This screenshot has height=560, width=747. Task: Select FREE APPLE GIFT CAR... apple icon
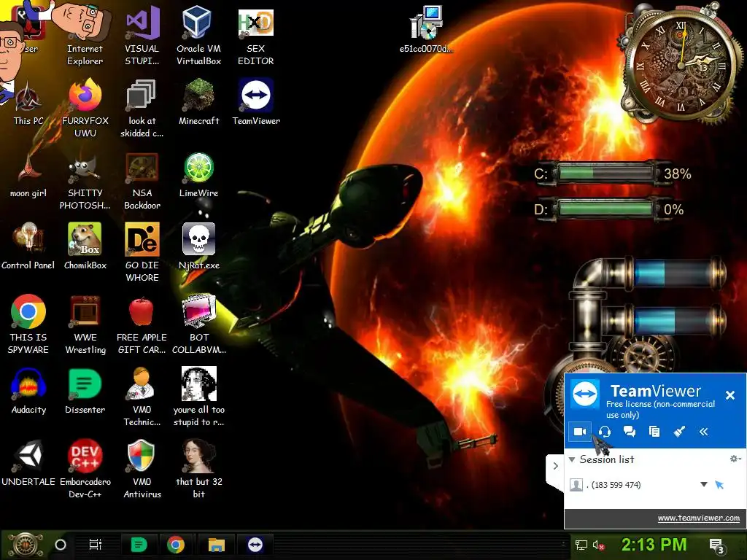[142, 324]
